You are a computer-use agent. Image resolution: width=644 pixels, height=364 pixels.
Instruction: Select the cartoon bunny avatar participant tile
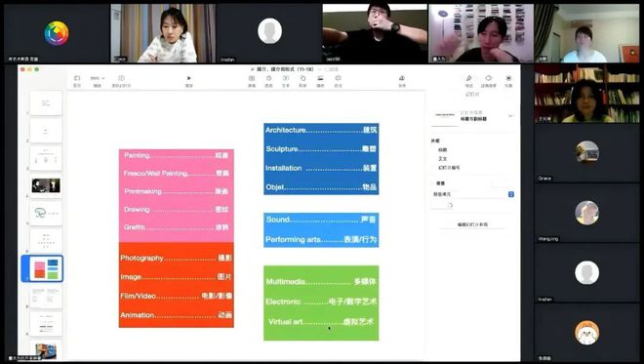pyautogui.click(x=586, y=333)
